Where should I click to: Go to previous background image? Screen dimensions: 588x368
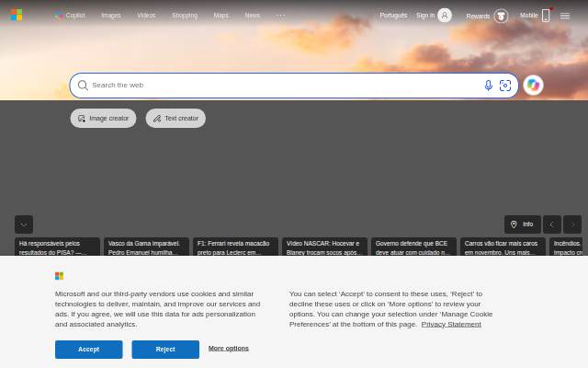pyautogui.click(x=552, y=224)
